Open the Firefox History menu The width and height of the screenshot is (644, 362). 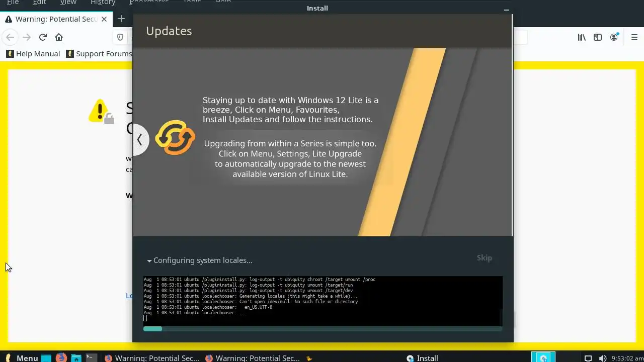click(103, 3)
